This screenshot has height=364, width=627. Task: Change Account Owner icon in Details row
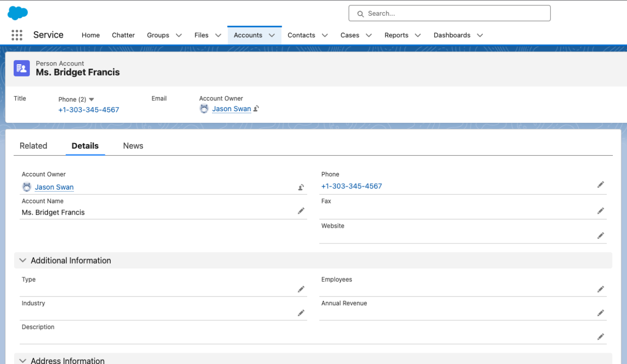tap(301, 187)
